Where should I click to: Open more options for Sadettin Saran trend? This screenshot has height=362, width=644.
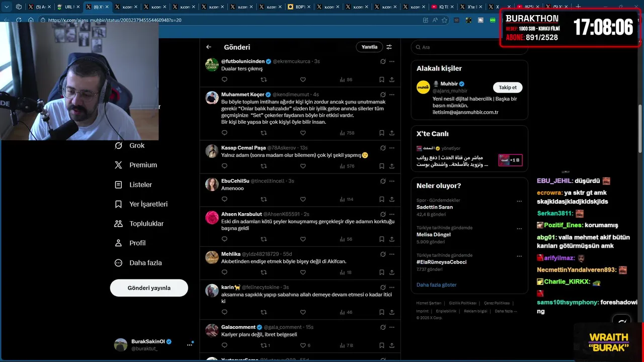coord(519,201)
